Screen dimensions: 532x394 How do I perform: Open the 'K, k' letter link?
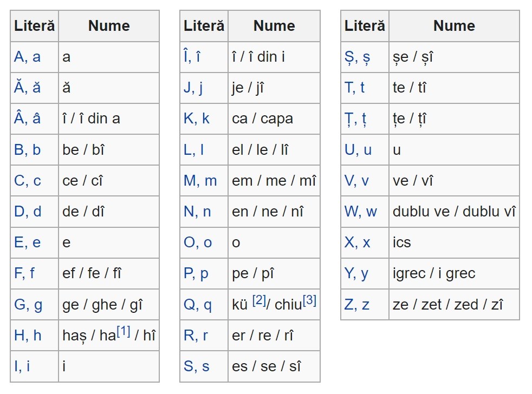point(197,119)
